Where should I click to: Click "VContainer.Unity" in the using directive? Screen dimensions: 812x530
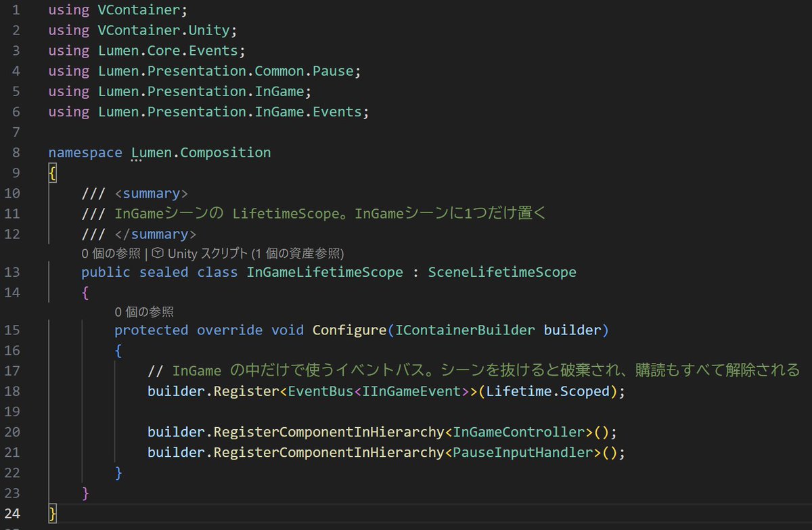click(164, 30)
